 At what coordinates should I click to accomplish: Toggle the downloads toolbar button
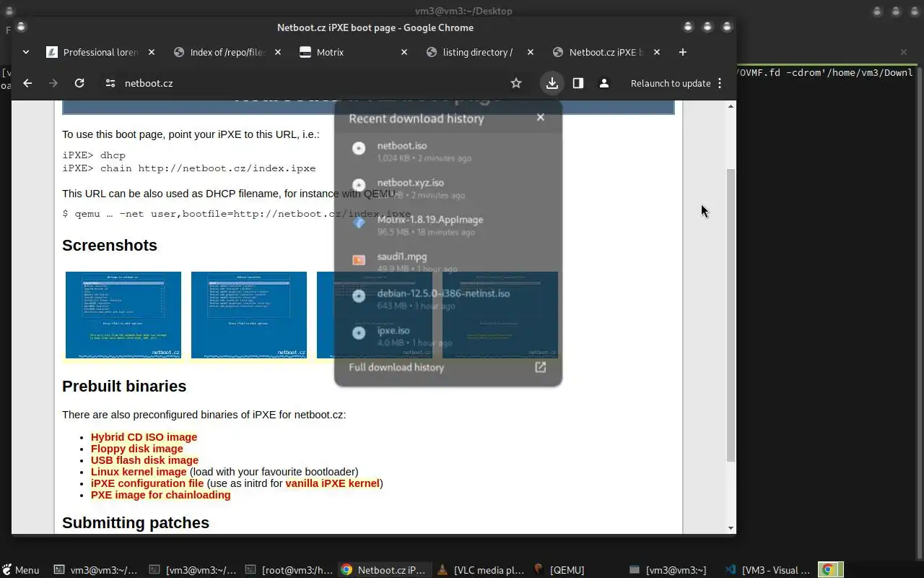point(552,83)
